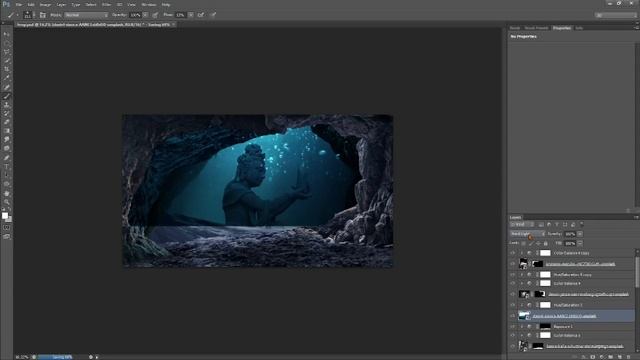Hide the Hue/Saturation 3 layer
The height and width of the screenshot is (360, 640).
tap(513, 305)
